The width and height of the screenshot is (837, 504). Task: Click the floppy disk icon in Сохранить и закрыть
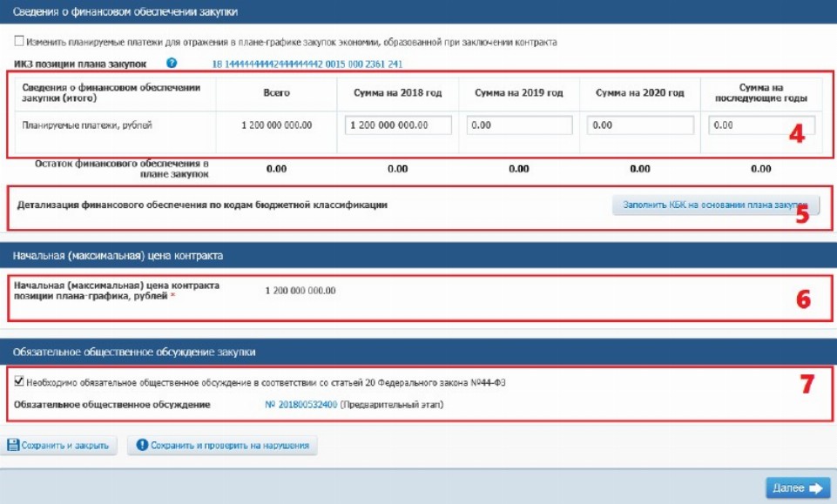[x=13, y=446]
